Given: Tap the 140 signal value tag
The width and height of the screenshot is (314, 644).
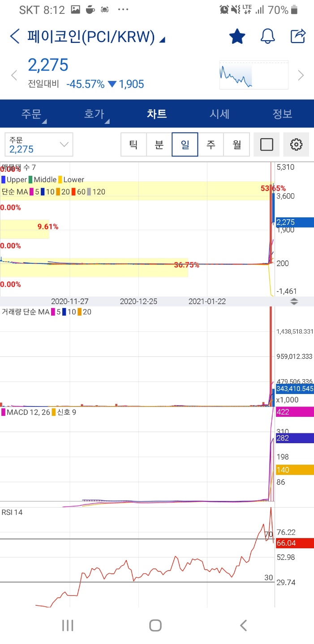Looking at the screenshot, I should click(x=294, y=470).
